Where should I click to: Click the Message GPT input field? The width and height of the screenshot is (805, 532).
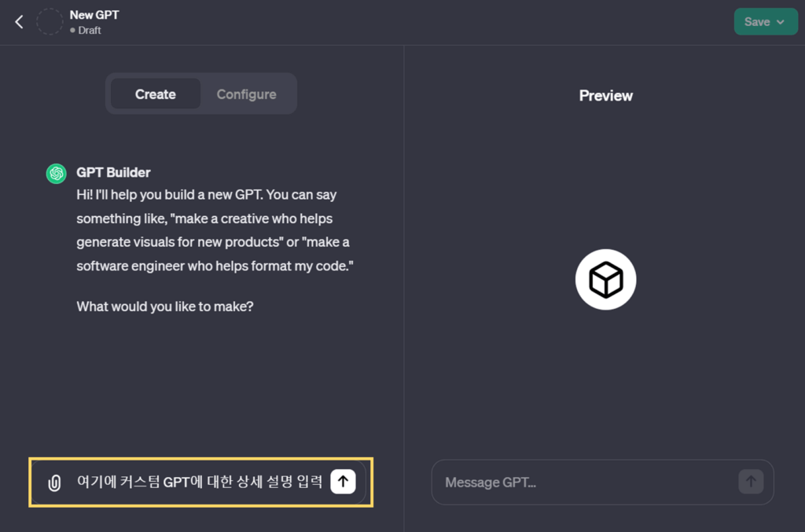tap(602, 482)
